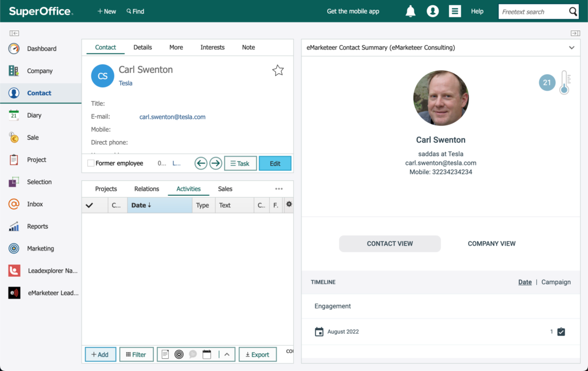Open activities column settings gear
588x371 pixels.
(289, 204)
